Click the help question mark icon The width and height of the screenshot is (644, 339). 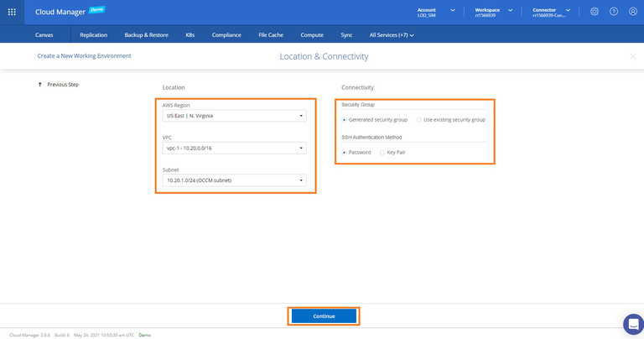614,12
